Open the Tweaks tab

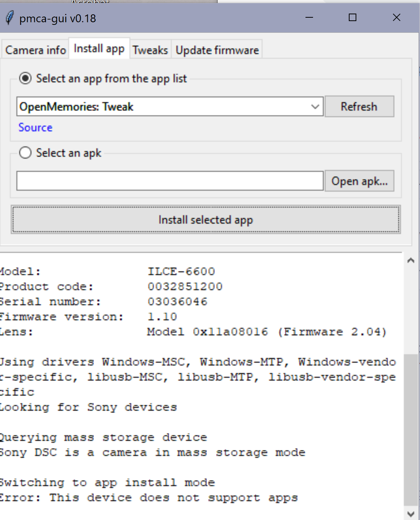(x=150, y=49)
